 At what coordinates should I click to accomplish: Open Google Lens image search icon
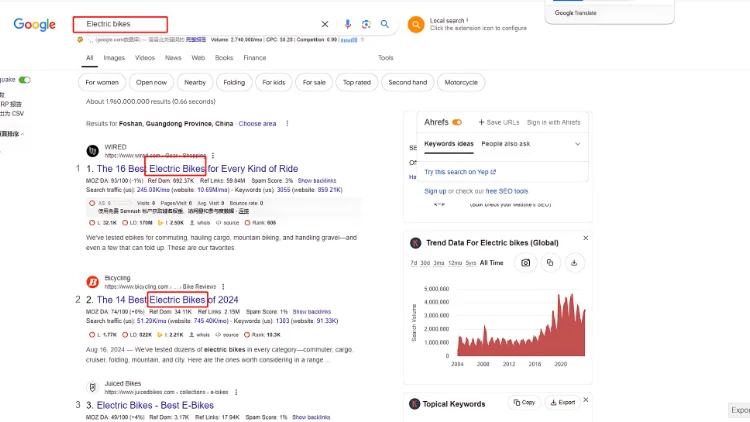point(366,24)
